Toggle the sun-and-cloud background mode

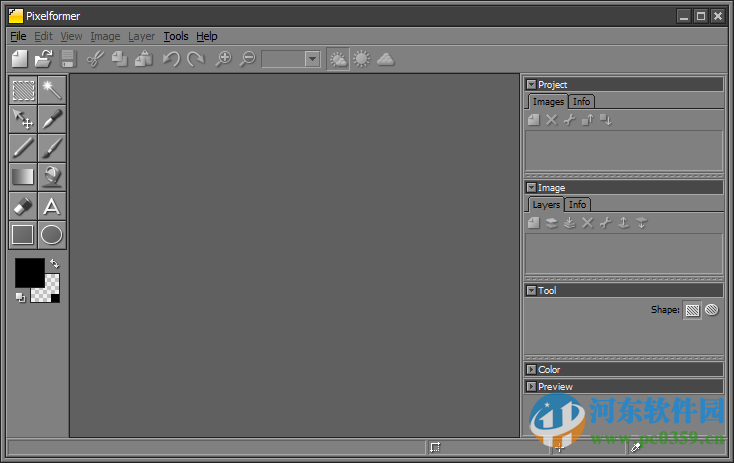coord(338,59)
